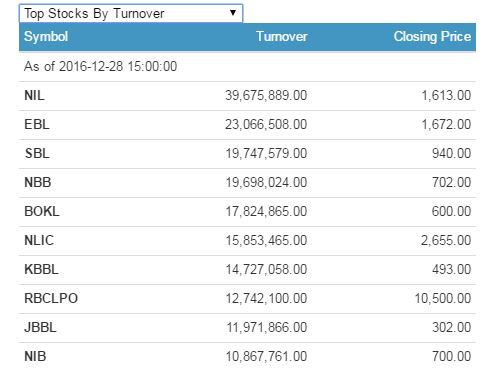Click the dropdown arrow beside Top Stocks
Screen dimensions: 485x369
coord(233,13)
